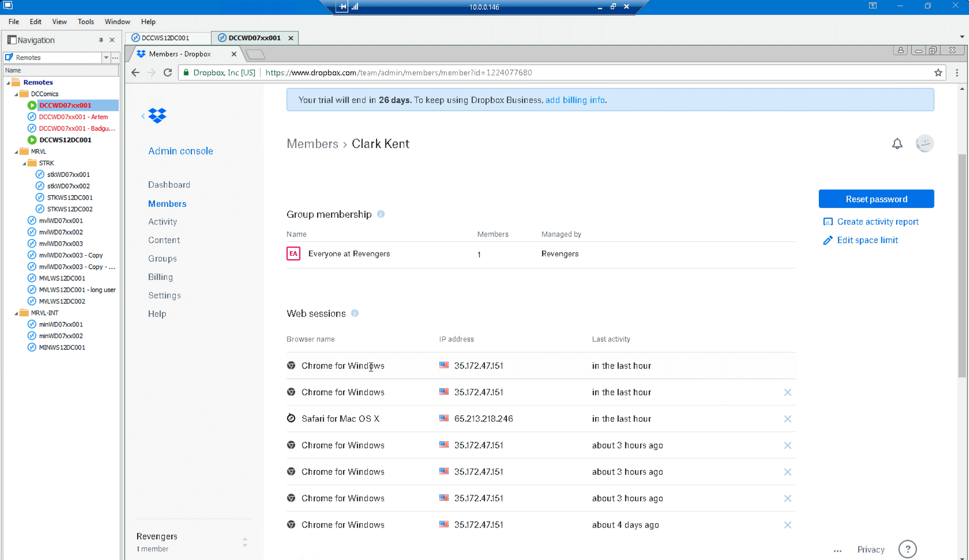Open the notifications bell
Viewport: 969px width, 560px height.
[897, 144]
